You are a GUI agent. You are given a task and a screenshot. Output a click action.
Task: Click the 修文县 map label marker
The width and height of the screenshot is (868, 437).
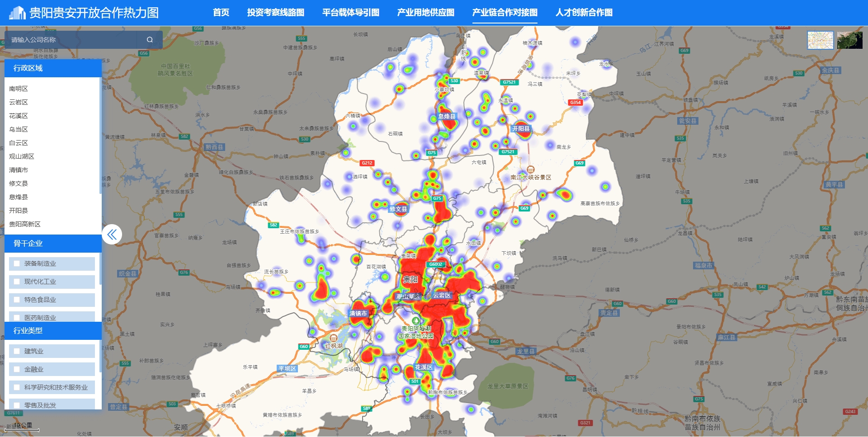coord(398,209)
